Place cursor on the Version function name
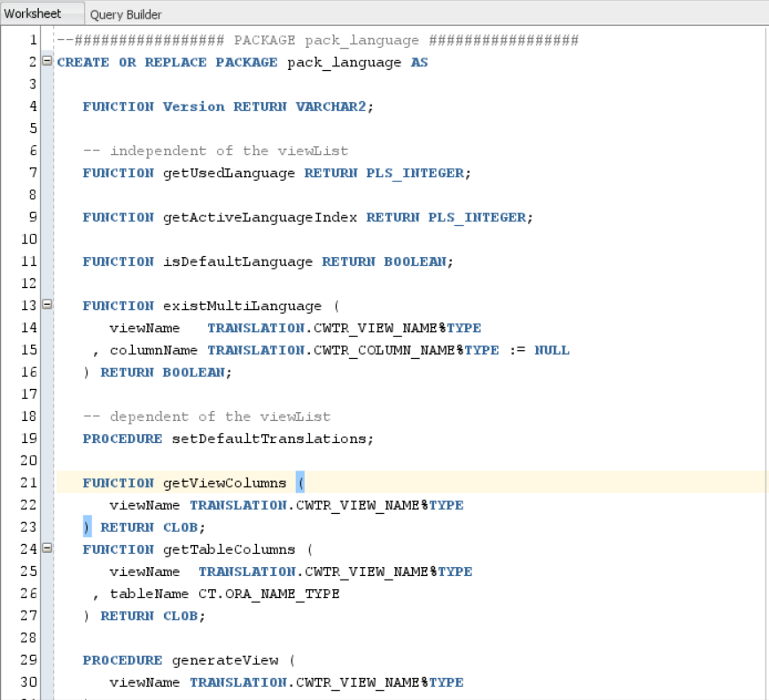The image size is (769, 700). [x=193, y=106]
